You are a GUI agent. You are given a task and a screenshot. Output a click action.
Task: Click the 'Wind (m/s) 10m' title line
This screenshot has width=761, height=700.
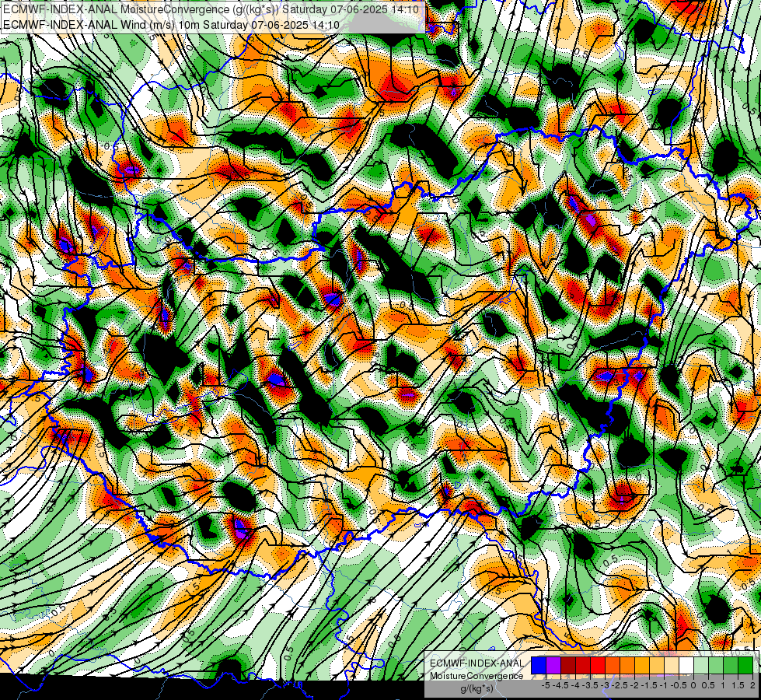(x=171, y=24)
